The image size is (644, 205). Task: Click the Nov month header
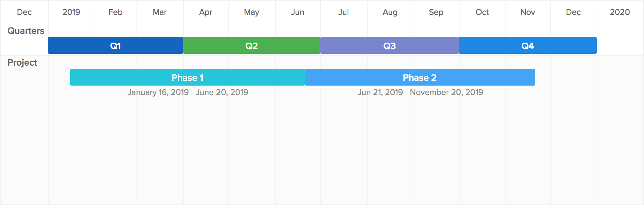click(x=528, y=12)
